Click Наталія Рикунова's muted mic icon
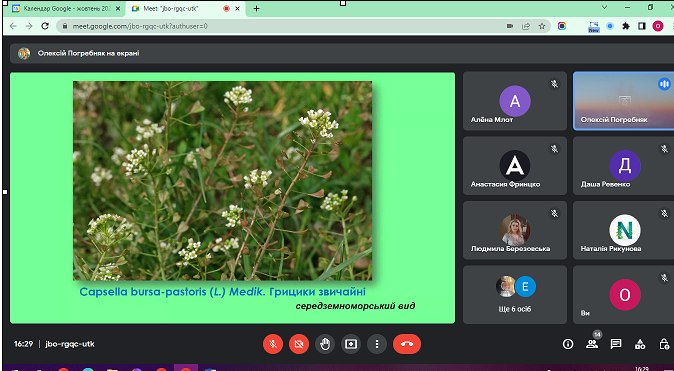 [x=664, y=213]
